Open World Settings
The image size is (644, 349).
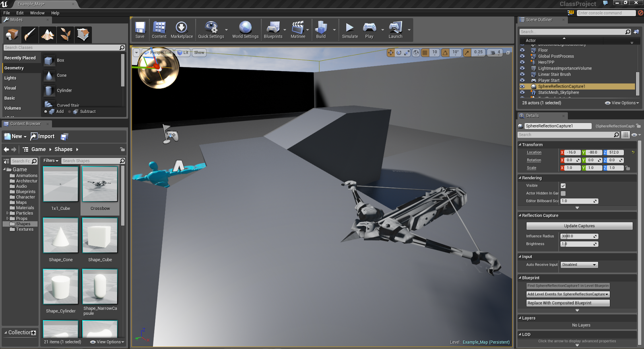coord(245,30)
